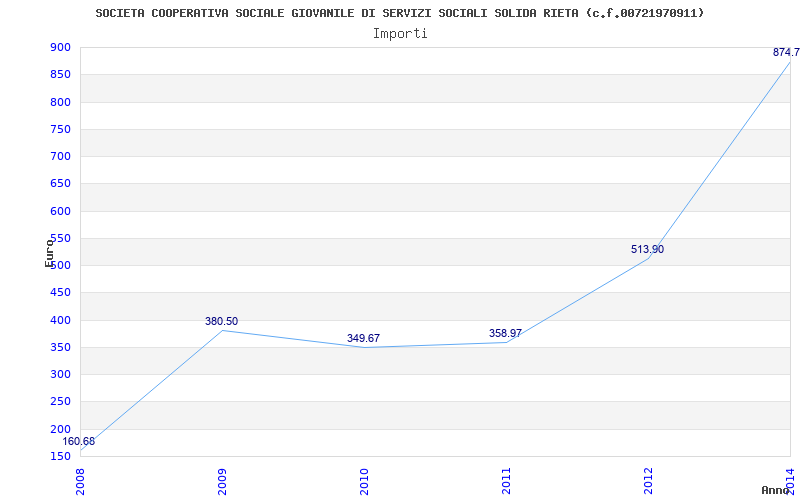Click the 150 y-axis tick label
The width and height of the screenshot is (800, 500).
(60, 457)
